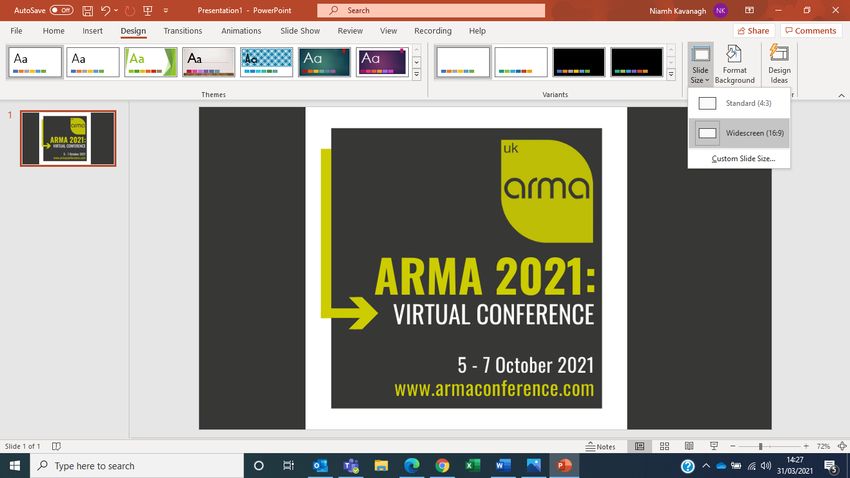Click into the Search box
Viewport: 850px width, 478px height.
(431, 10)
